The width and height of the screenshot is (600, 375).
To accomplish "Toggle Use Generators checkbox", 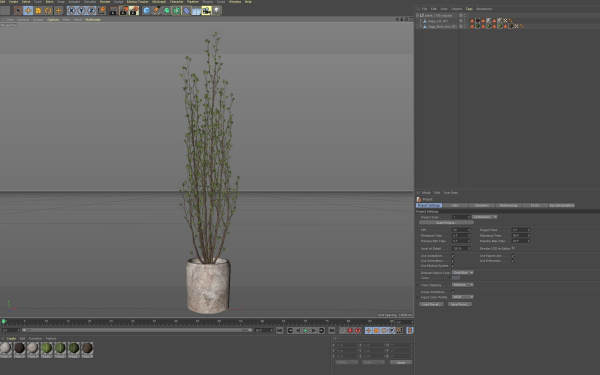I will [x=453, y=261].
